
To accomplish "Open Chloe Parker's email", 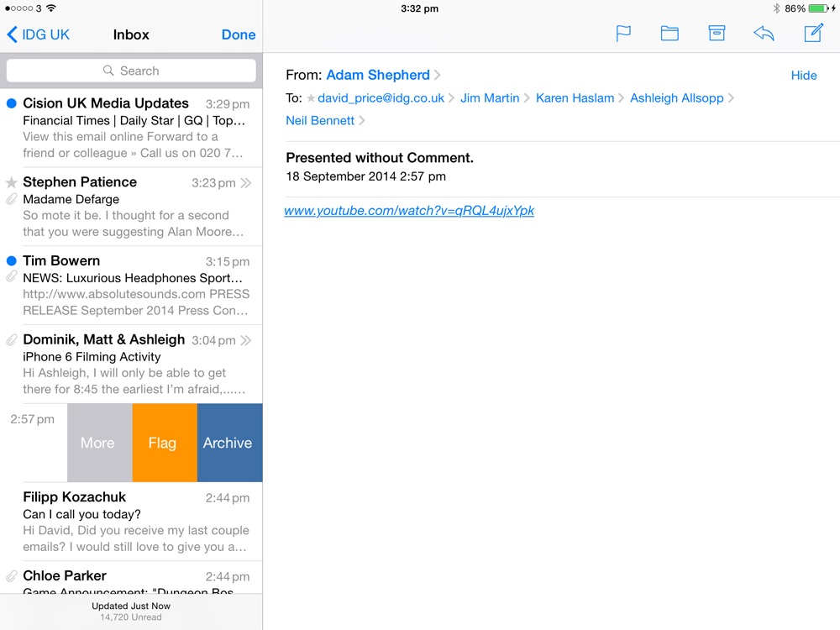I will click(x=131, y=578).
